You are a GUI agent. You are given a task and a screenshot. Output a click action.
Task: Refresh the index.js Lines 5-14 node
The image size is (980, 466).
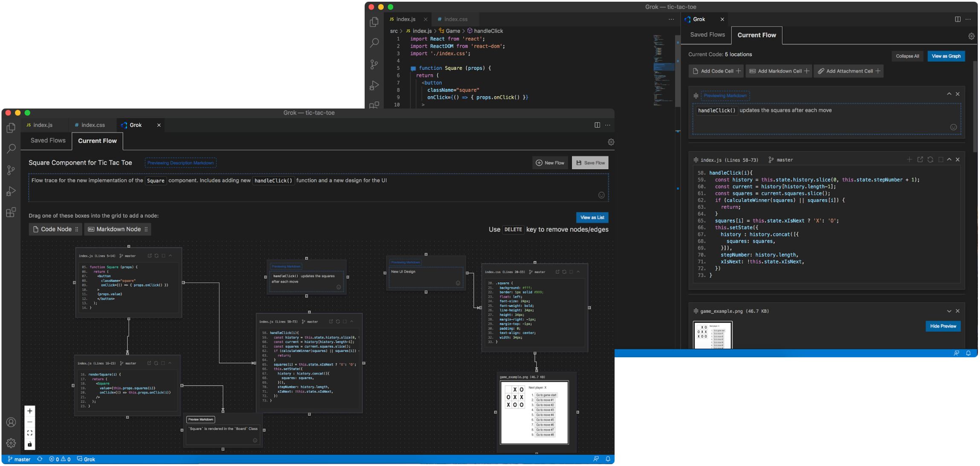157,256
